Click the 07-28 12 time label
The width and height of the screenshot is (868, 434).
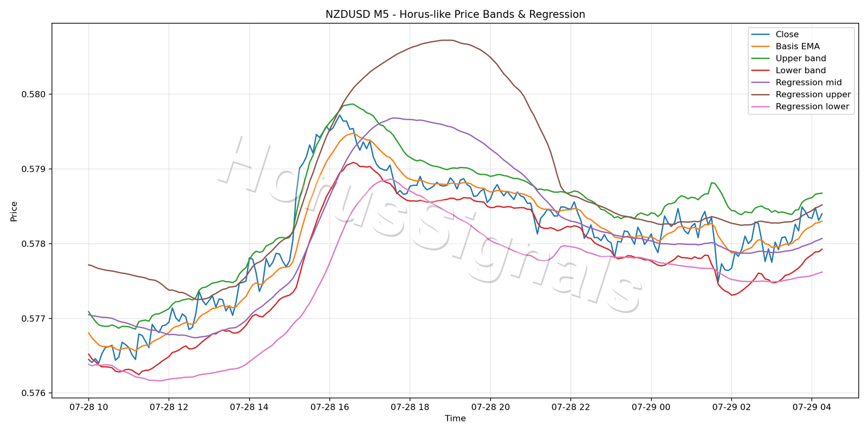click(x=169, y=406)
